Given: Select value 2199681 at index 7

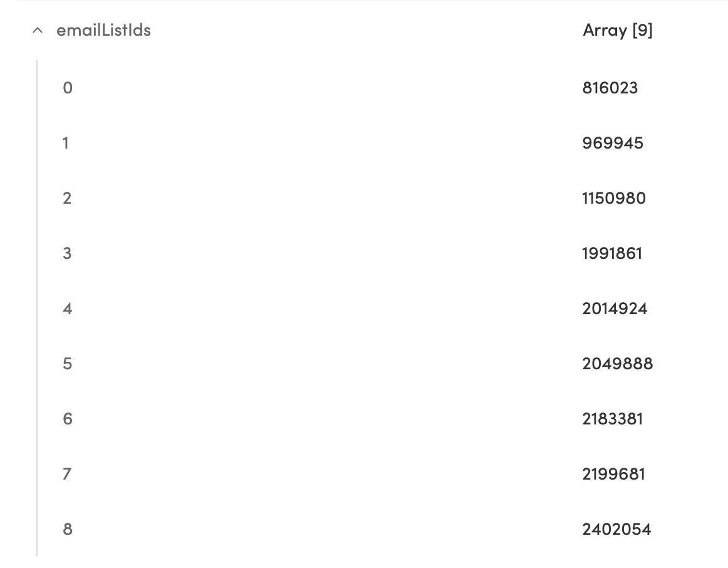Looking at the screenshot, I should (x=615, y=474).
